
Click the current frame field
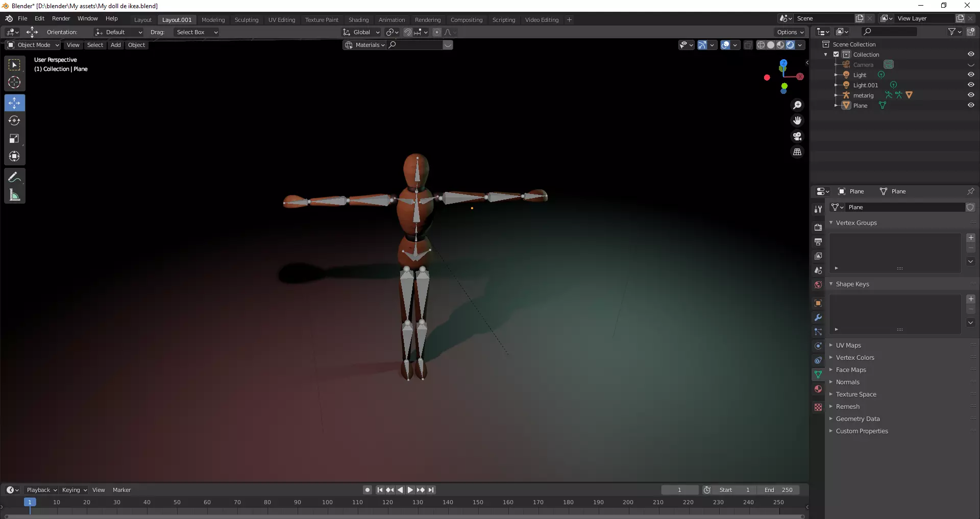(x=679, y=490)
